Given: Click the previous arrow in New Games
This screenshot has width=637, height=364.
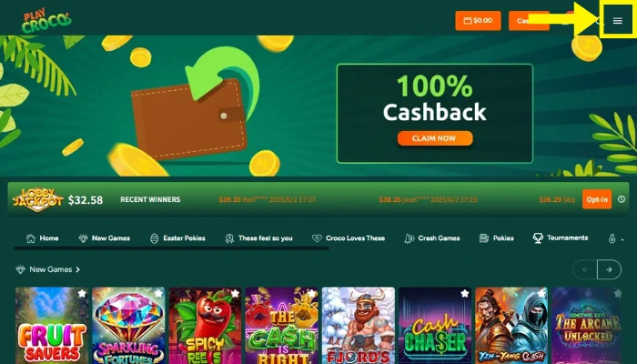Looking at the screenshot, I should click(585, 269).
